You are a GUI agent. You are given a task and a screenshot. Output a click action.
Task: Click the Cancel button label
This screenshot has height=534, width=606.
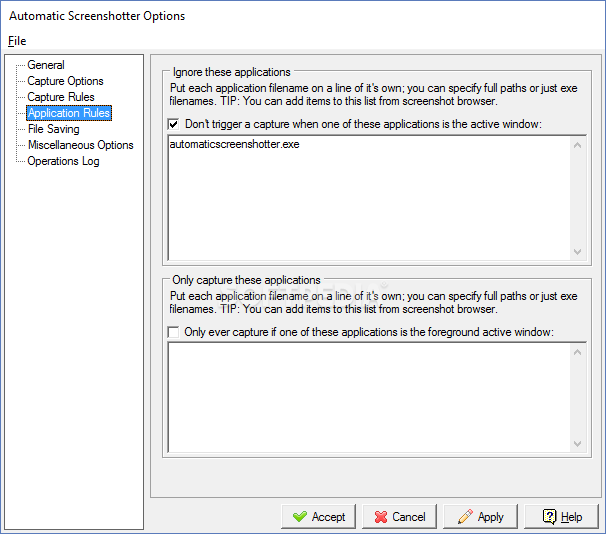(x=409, y=517)
